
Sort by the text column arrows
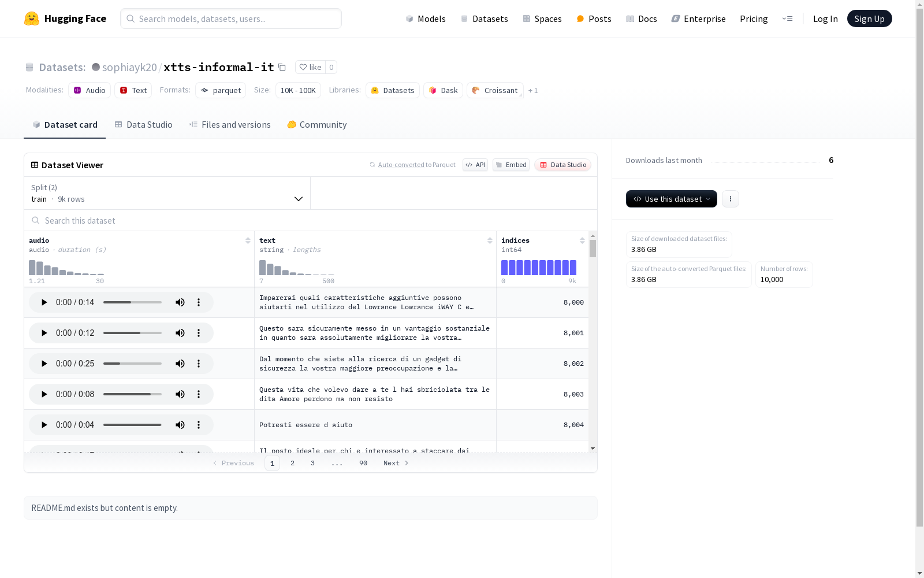coord(490,240)
